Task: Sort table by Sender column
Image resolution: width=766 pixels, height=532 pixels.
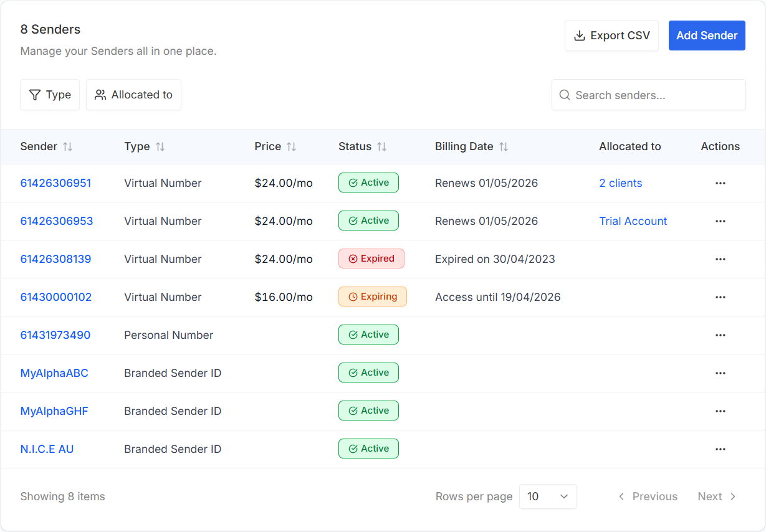Action: click(x=47, y=146)
